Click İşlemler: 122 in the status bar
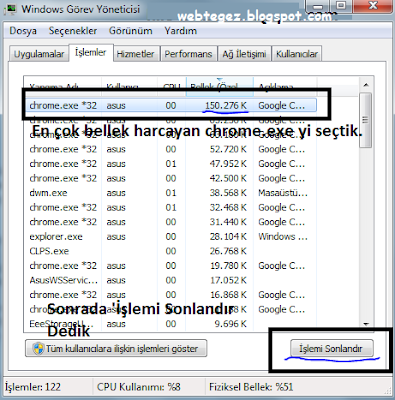This screenshot has height=400, width=395. [33, 387]
